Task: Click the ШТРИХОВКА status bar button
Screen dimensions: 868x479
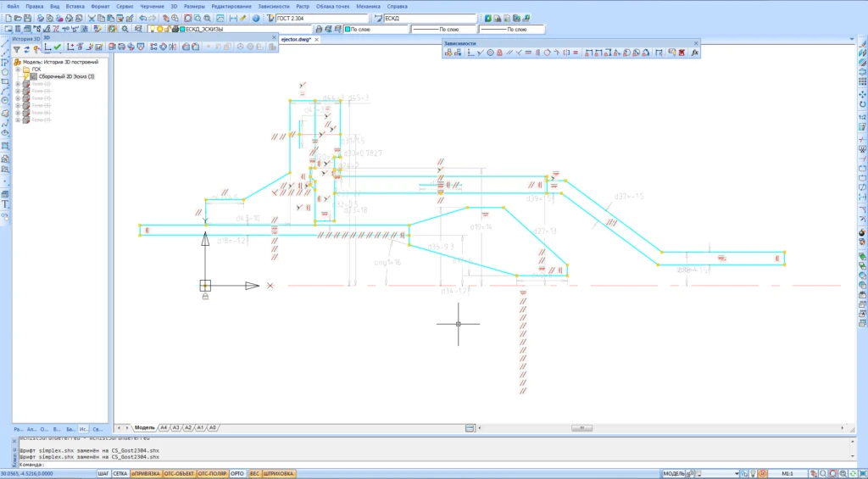Action: [278, 473]
